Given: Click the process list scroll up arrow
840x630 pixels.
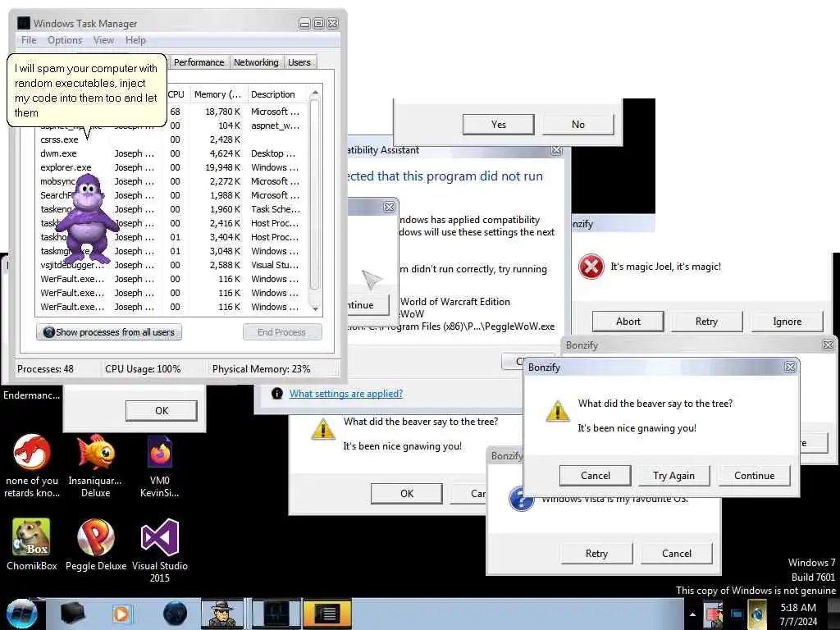Looking at the screenshot, I should click(315, 93).
